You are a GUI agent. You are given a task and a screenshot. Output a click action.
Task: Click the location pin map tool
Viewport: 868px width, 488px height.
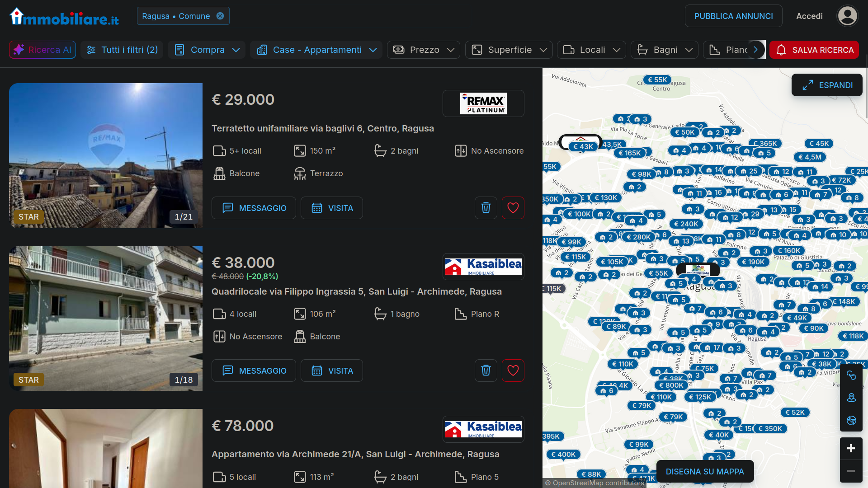[x=851, y=398]
